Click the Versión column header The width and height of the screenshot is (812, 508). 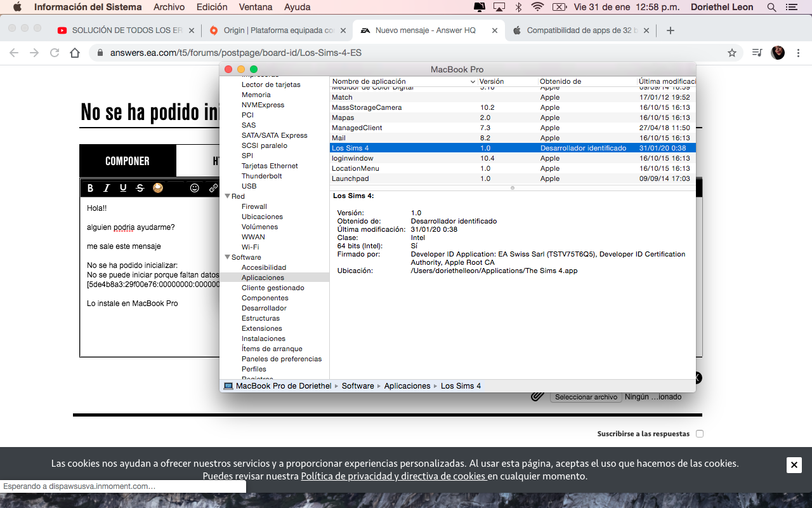click(507, 82)
